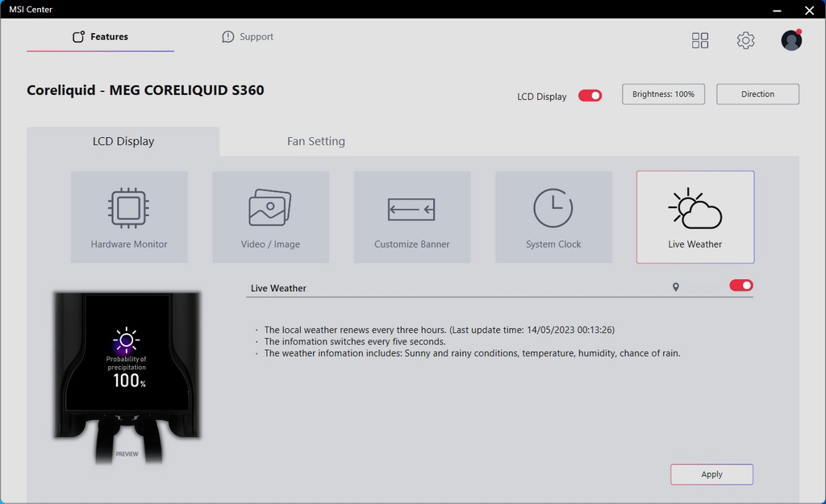Open the Hardware Monitor display mode

coord(129,216)
